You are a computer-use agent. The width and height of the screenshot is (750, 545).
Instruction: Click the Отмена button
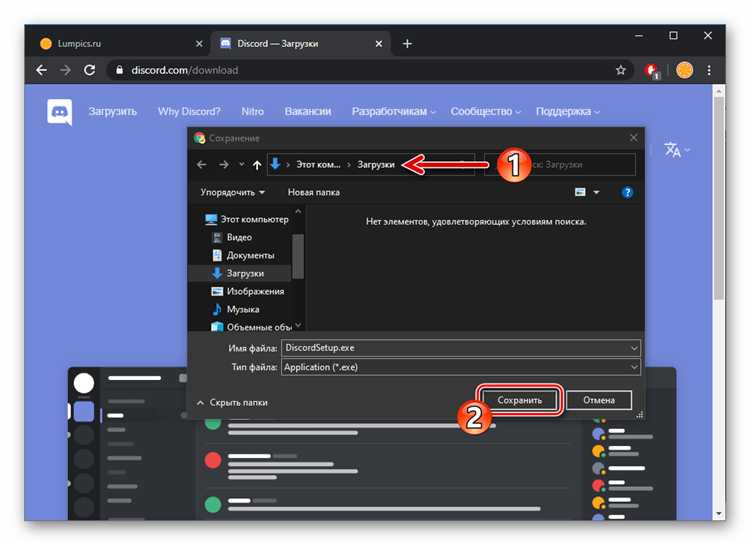click(x=599, y=400)
